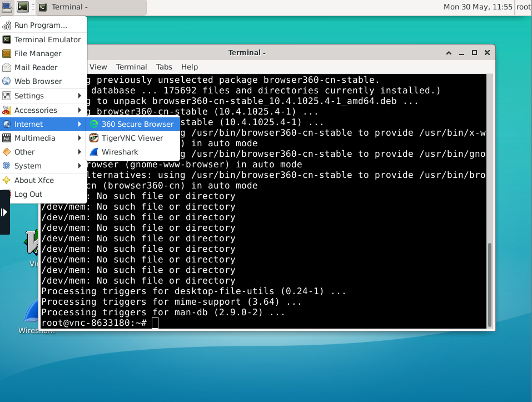
Task: Open the Tabs menu in terminal
Action: (x=164, y=67)
